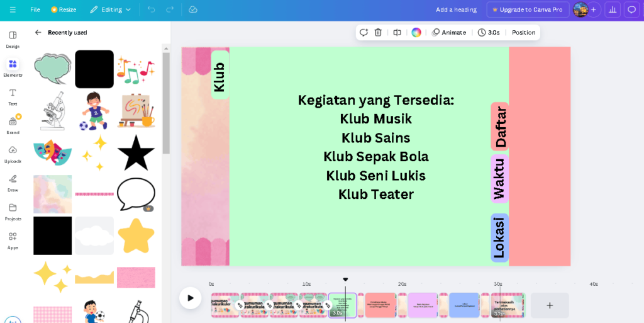The height and width of the screenshot is (323, 644).
Task: Select the Waktu tab on canvas
Action: [x=500, y=178]
